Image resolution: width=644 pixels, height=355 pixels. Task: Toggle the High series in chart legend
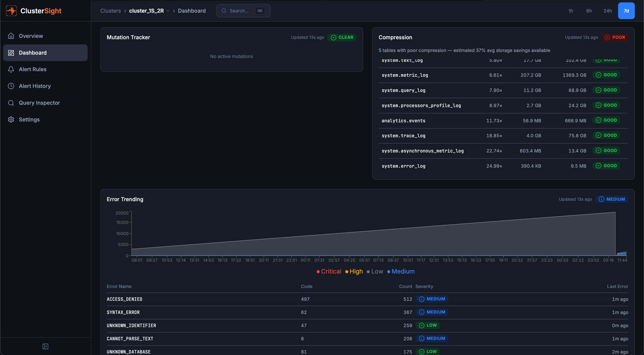[354, 272]
